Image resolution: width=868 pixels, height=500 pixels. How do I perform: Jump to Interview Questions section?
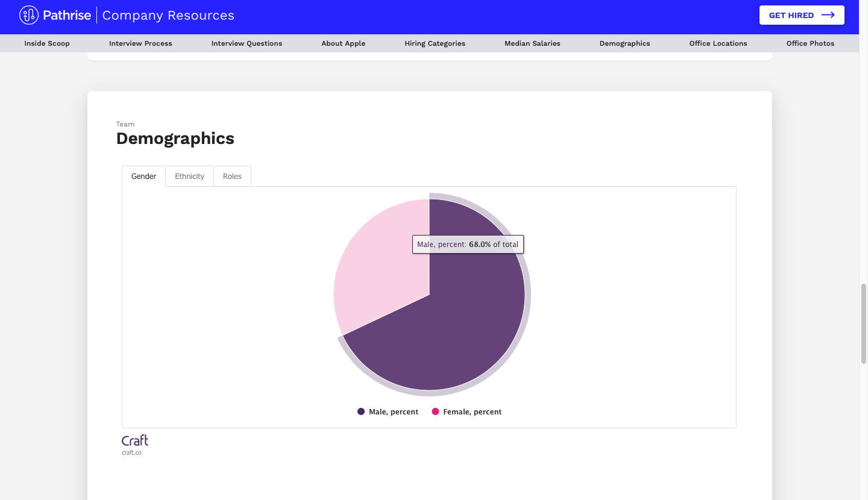coord(247,43)
